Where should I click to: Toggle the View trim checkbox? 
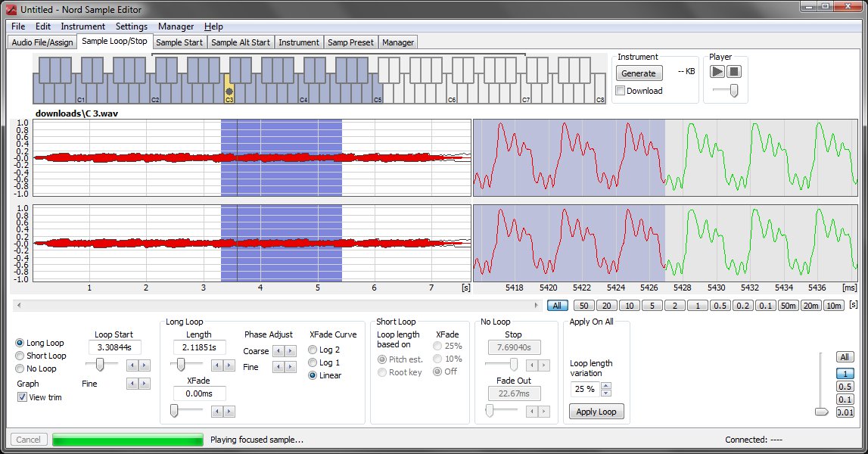coord(22,397)
